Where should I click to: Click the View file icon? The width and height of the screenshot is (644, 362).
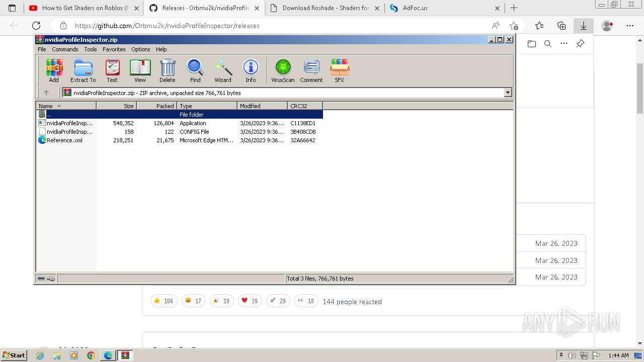pos(140,71)
